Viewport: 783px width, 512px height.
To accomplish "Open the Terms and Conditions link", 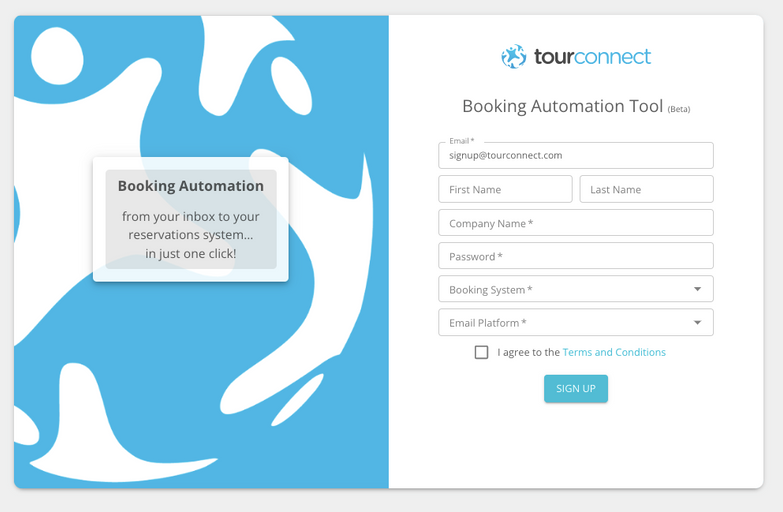I will (614, 352).
